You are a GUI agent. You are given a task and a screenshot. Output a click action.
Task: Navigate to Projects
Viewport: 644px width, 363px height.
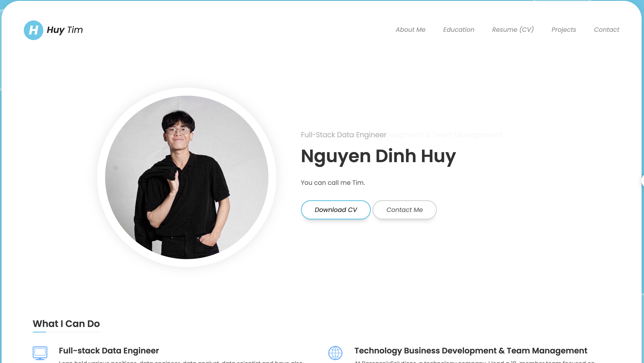point(564,30)
